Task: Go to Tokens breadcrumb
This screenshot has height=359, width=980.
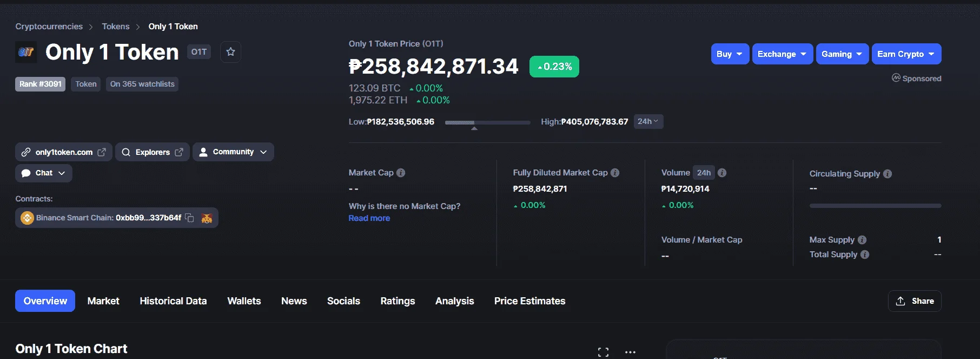Action: click(116, 27)
